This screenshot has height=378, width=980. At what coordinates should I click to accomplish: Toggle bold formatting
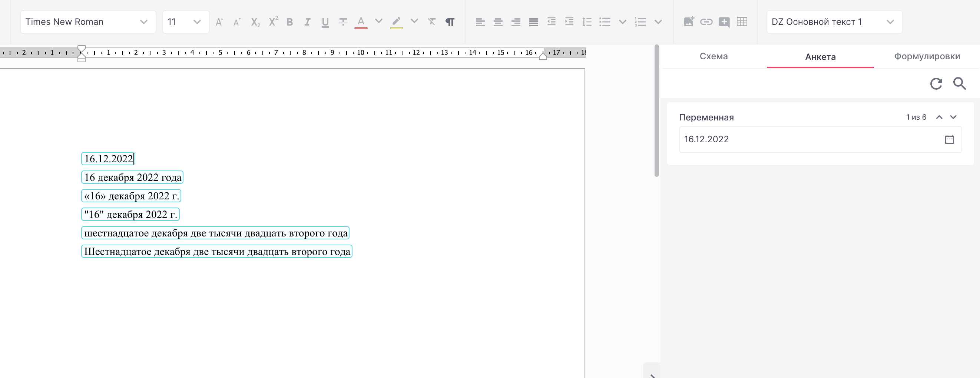tap(289, 22)
